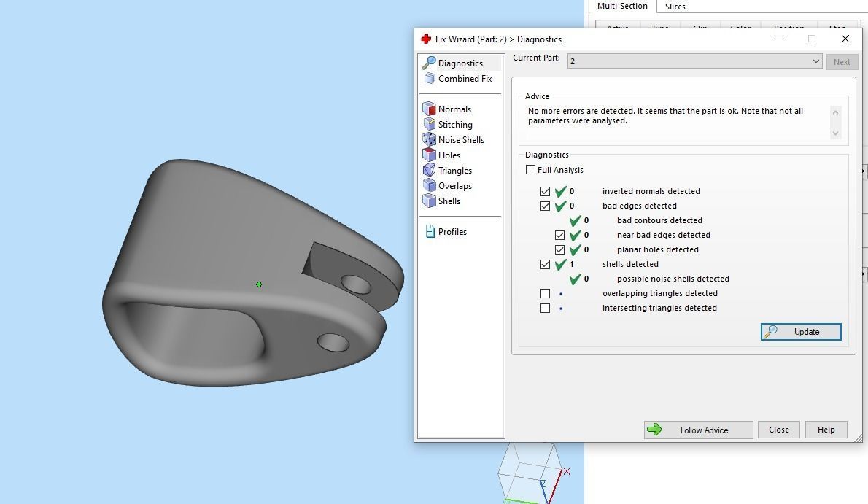The height and width of the screenshot is (504, 868).
Task: Open Current Part dropdown
Action: (694, 61)
